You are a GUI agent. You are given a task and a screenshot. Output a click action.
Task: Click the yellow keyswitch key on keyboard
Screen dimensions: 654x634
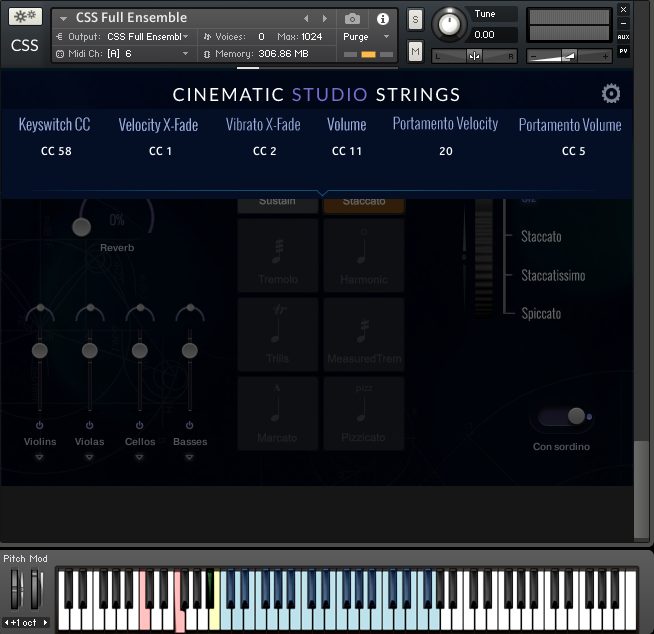(214, 619)
